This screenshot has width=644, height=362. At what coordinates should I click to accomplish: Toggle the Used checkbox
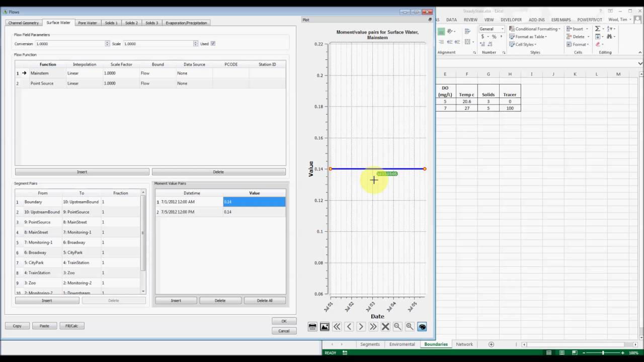(x=213, y=44)
